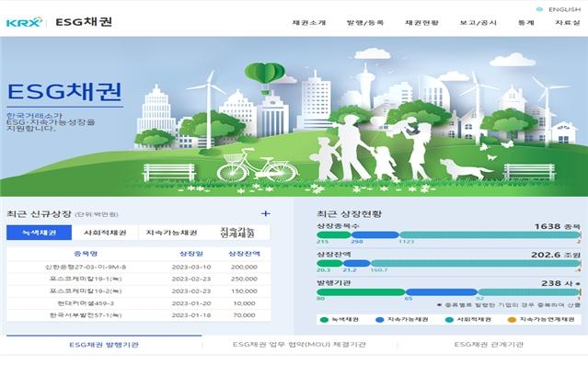Open the 발행/등록 menu
588x365 pixels.
tap(365, 22)
